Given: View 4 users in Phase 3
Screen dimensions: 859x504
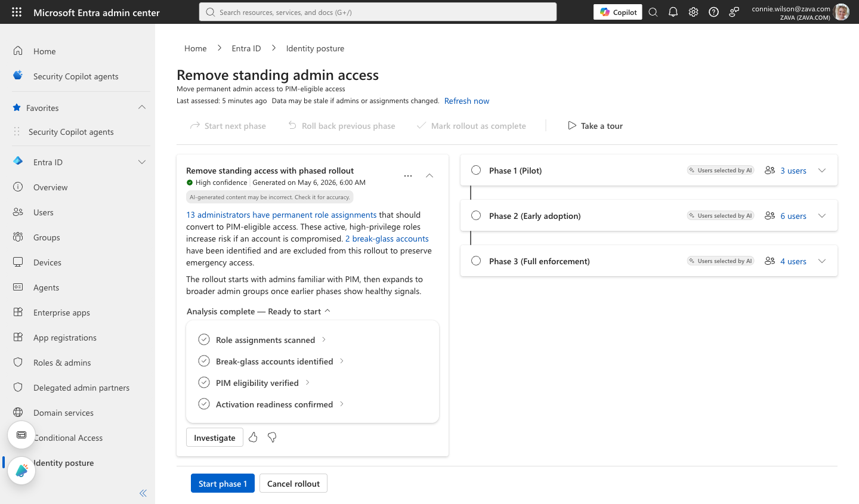Looking at the screenshot, I should [793, 261].
